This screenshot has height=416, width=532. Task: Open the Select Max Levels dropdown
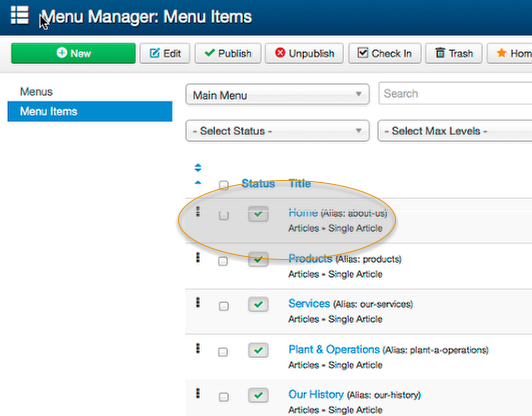coord(455,131)
